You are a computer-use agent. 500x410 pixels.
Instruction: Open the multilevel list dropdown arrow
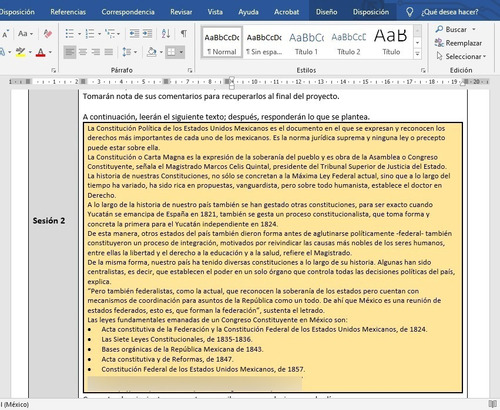119,34
